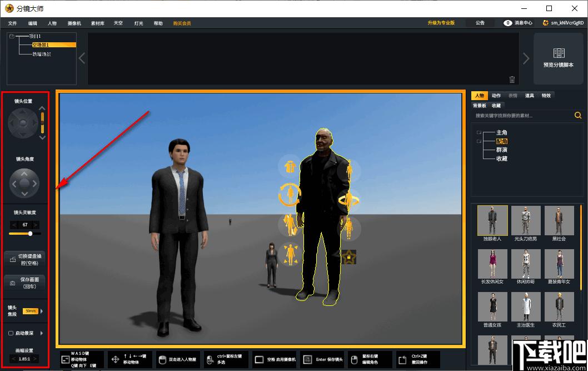Click the clothing change icon beside the character
588x371 pixels.
click(x=290, y=166)
